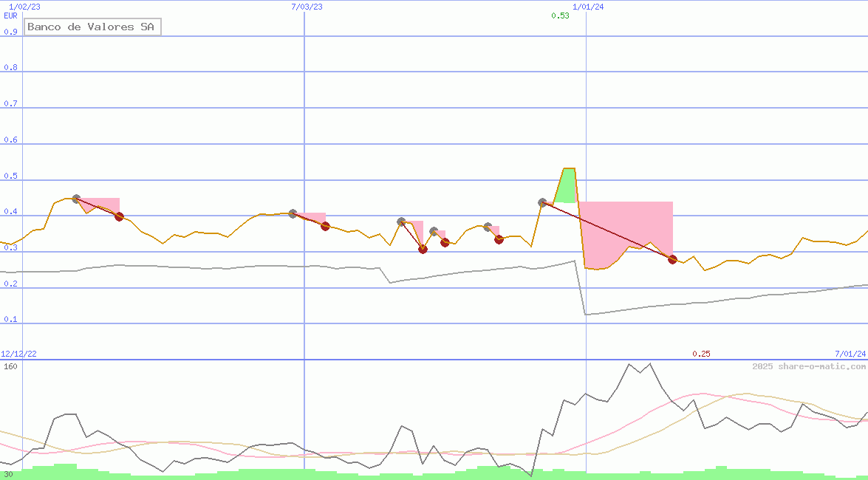Image resolution: width=868 pixels, height=480 pixels.
Task: Click the red marker just after 7/03/23 line
Action: point(325,226)
